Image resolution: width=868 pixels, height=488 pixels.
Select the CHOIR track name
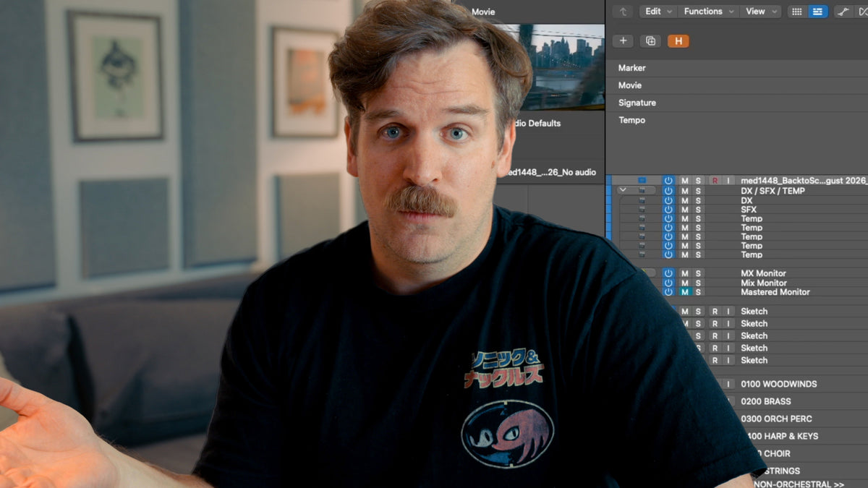(775, 453)
